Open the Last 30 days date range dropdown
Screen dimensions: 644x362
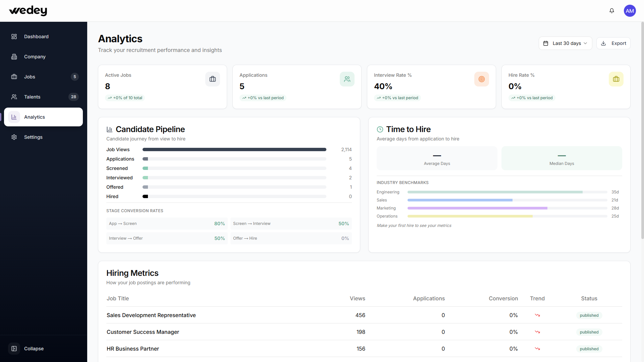click(x=565, y=43)
